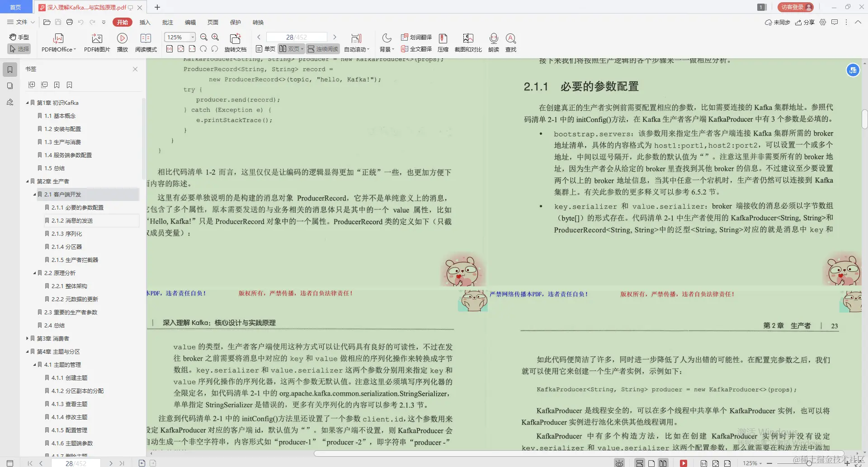868x467 pixels.
Task: Open the Find (查找) tool
Action: click(x=510, y=42)
